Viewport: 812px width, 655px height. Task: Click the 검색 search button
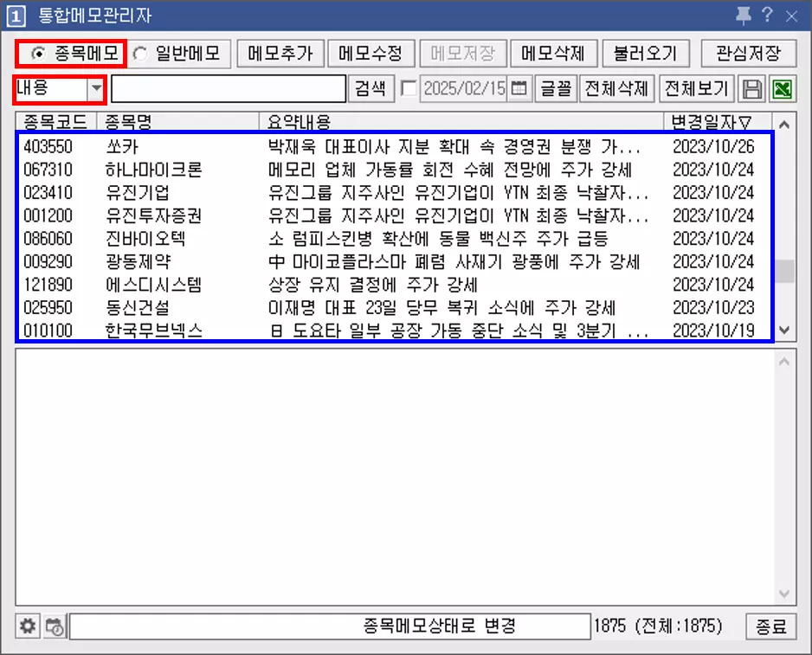[371, 88]
